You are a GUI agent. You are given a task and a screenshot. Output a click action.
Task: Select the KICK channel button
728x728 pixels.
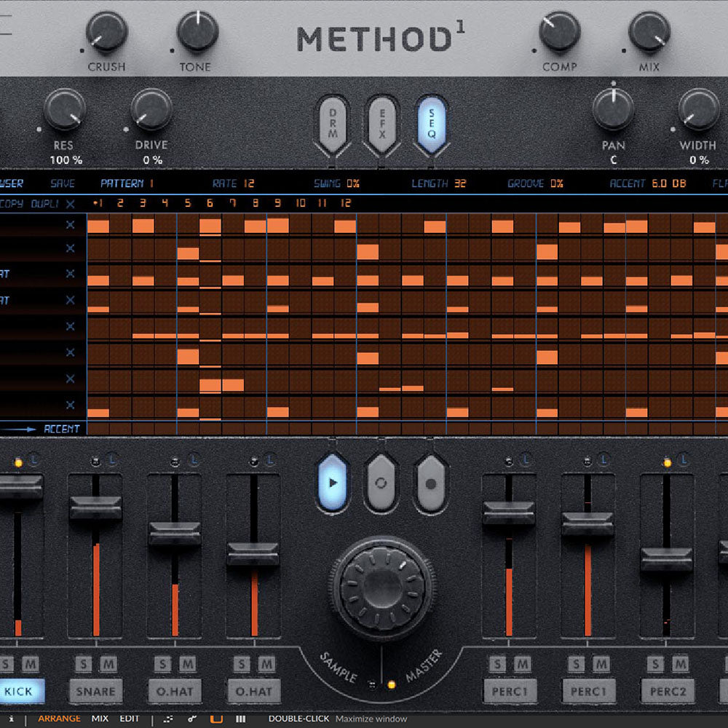(x=19, y=691)
